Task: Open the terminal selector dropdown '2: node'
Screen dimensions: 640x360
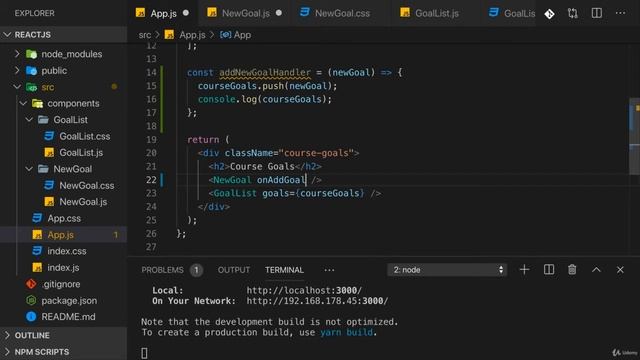Action: (447, 270)
